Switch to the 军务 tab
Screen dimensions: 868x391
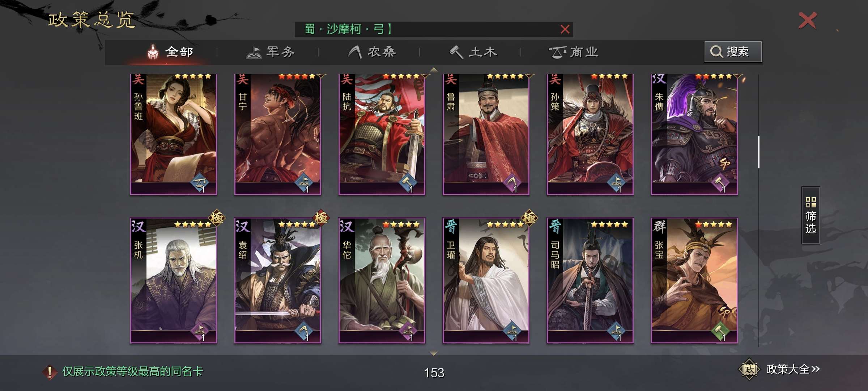tap(271, 52)
